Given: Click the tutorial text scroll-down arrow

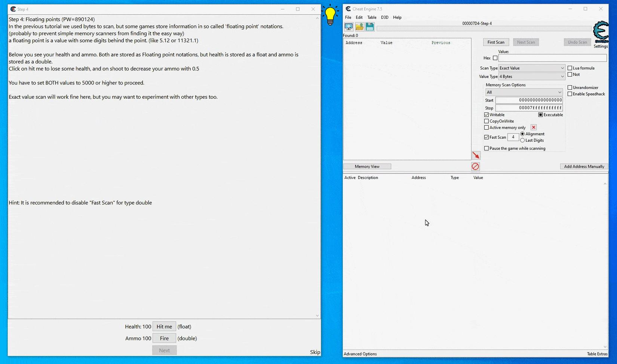Looking at the screenshot, I should [317, 316].
